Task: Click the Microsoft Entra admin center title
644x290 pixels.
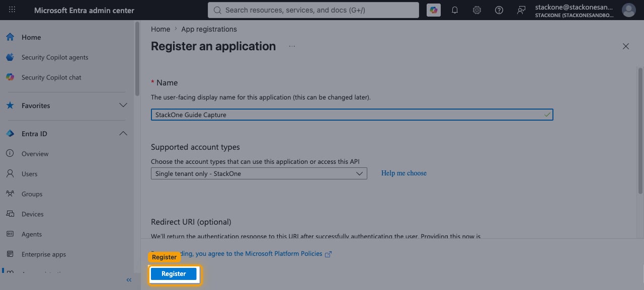Action: tap(84, 10)
